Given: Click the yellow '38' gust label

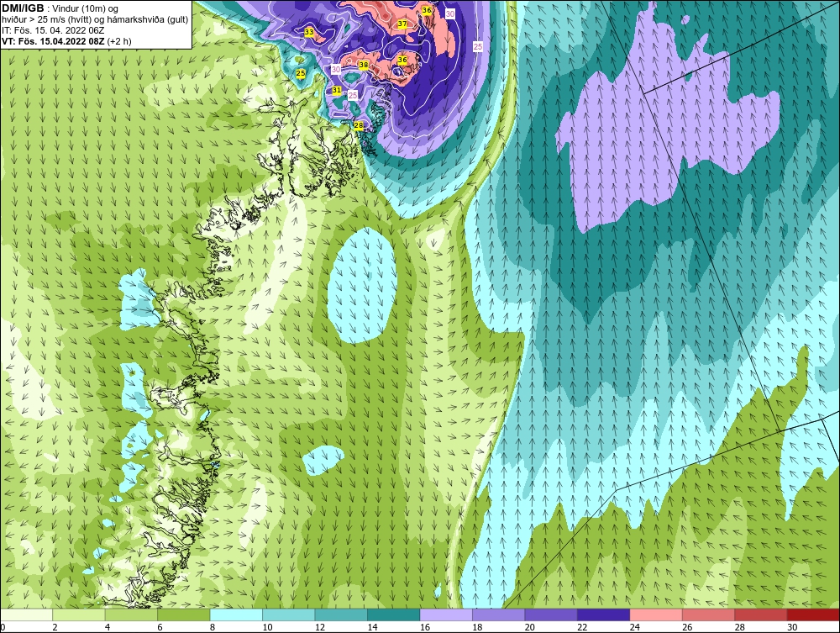Looking at the screenshot, I should pos(364,66).
